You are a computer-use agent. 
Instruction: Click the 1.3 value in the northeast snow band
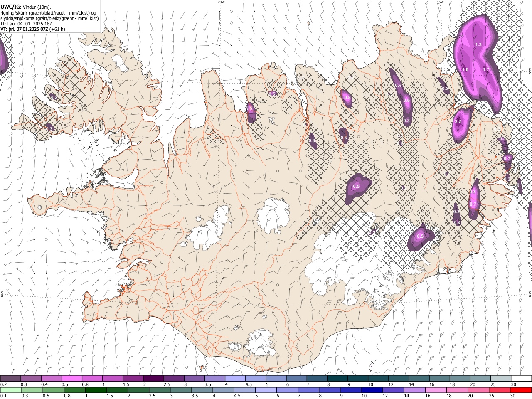click(x=478, y=44)
